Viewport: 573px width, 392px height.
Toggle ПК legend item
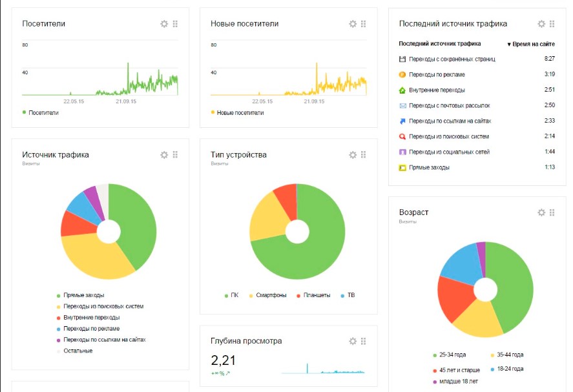pos(231,295)
